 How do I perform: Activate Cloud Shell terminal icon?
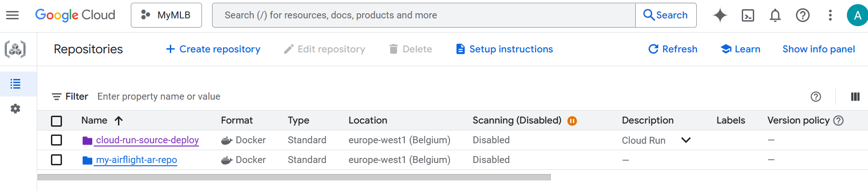pos(748,15)
